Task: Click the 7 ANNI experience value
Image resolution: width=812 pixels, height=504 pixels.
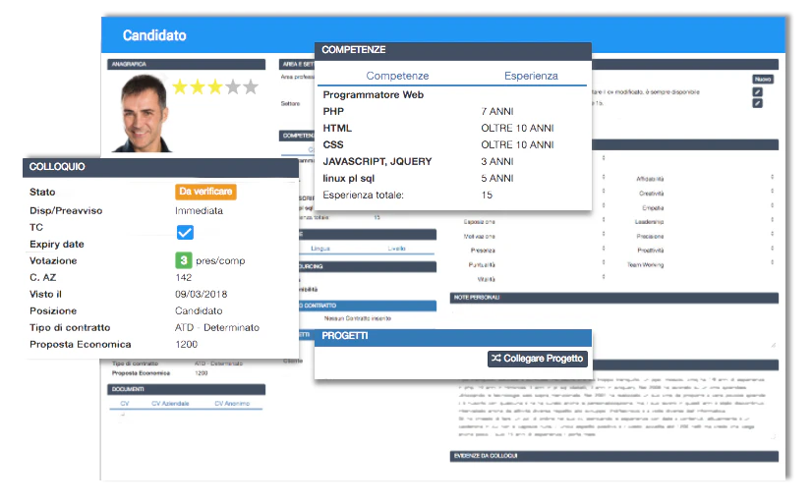Action: tap(496, 111)
